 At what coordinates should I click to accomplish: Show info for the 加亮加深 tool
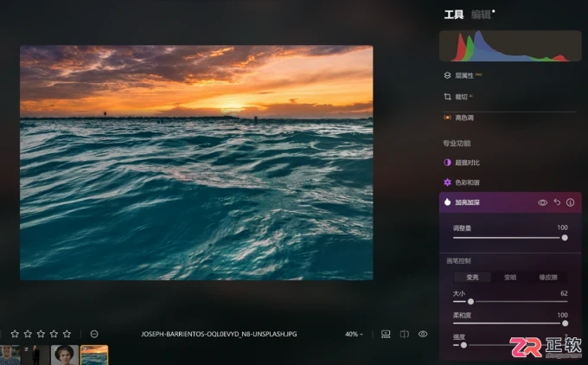[571, 202]
